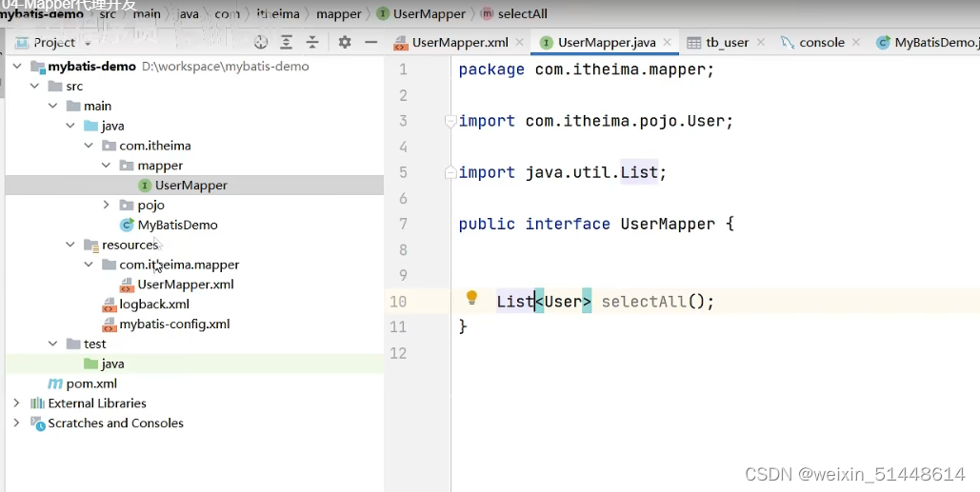Image resolution: width=980 pixels, height=492 pixels.
Task: Click MyBatisDemo class icon in project tree
Action: tap(127, 225)
